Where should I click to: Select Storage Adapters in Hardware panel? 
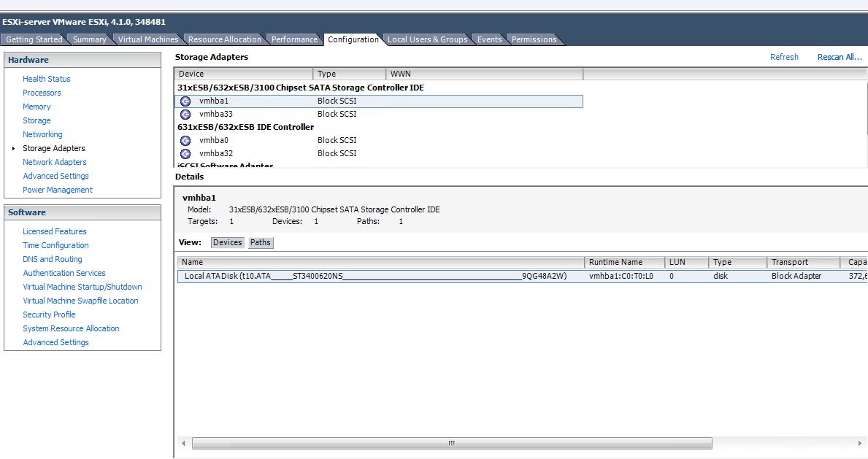tap(54, 148)
